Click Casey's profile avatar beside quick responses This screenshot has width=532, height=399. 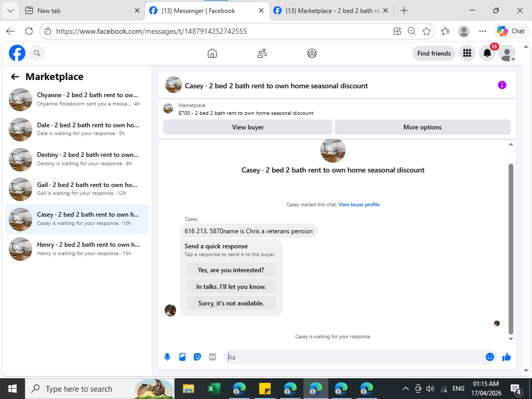point(170,310)
